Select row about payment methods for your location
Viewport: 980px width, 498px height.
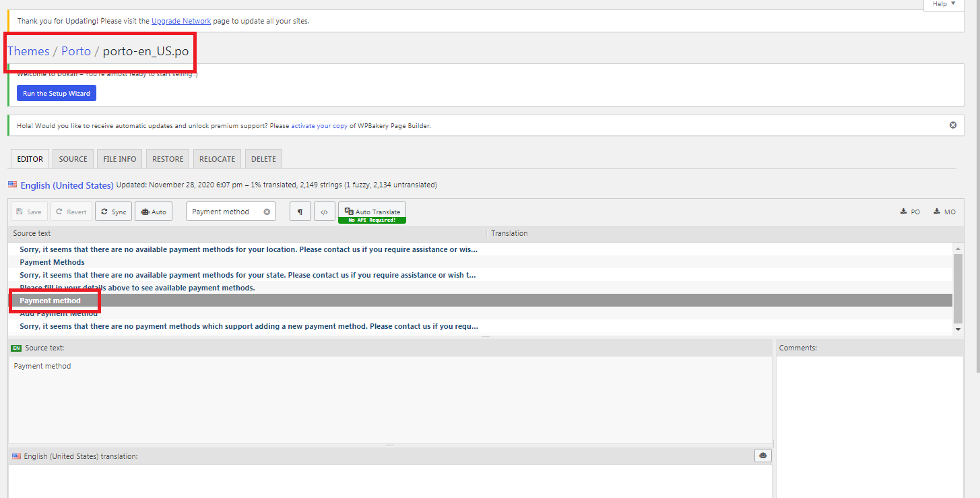click(x=481, y=249)
